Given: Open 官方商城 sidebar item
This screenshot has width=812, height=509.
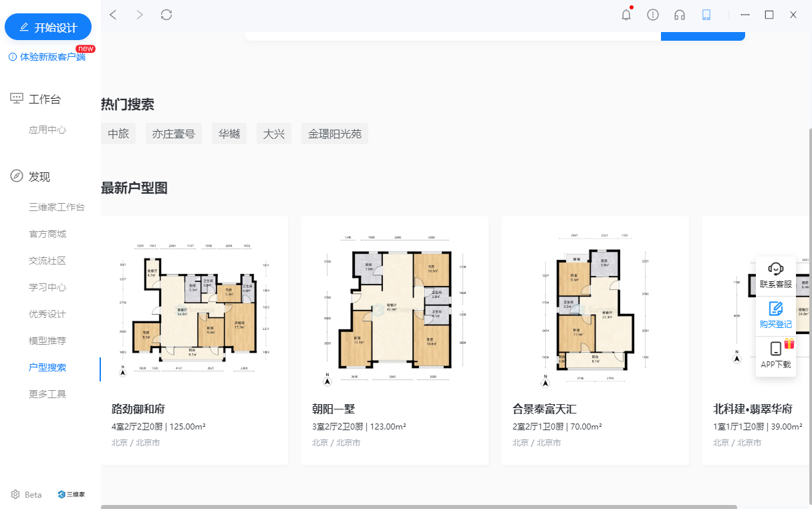Looking at the screenshot, I should 47,234.
